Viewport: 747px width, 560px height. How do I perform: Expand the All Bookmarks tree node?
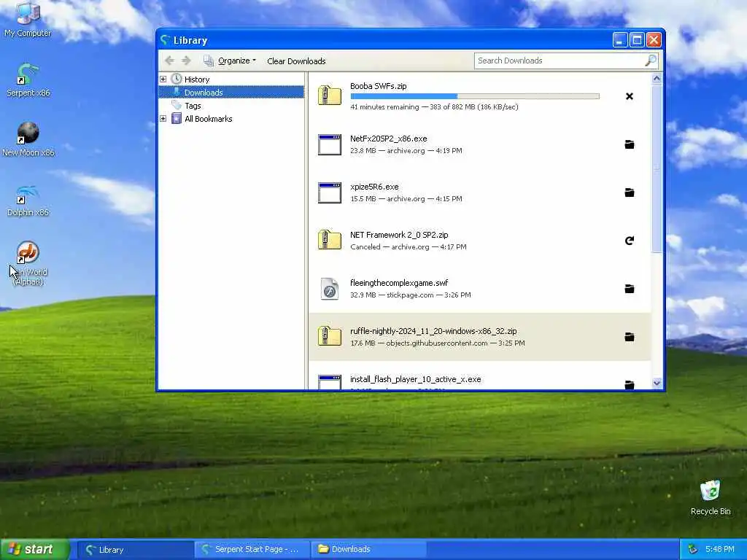coord(163,119)
